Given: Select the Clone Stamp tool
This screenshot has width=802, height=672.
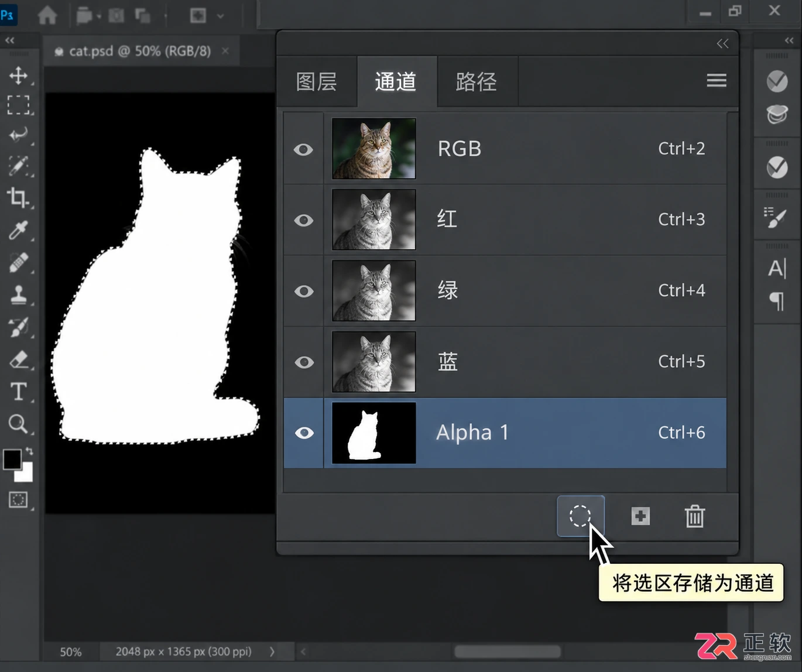Looking at the screenshot, I should click(18, 294).
